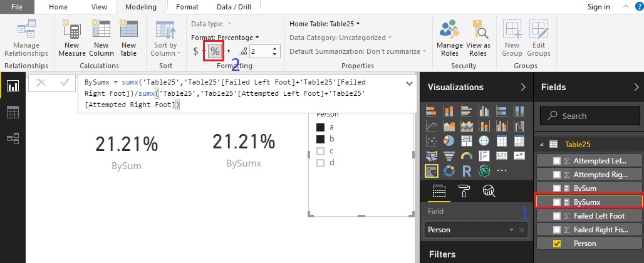Check slicer option c
Viewport: 644px width, 263px height.
point(320,151)
